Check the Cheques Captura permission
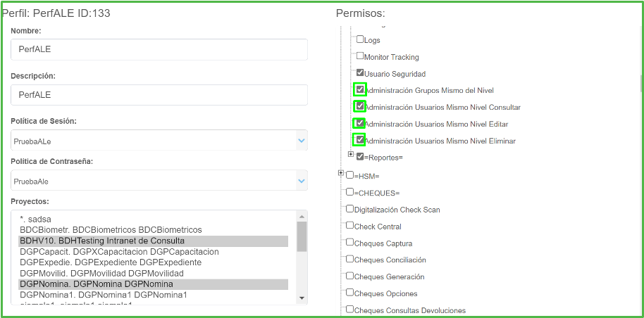The width and height of the screenshot is (644, 318). click(x=349, y=243)
